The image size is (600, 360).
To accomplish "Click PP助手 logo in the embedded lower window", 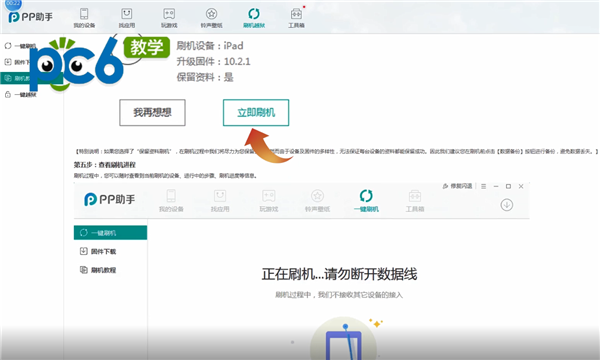I will click(109, 199).
